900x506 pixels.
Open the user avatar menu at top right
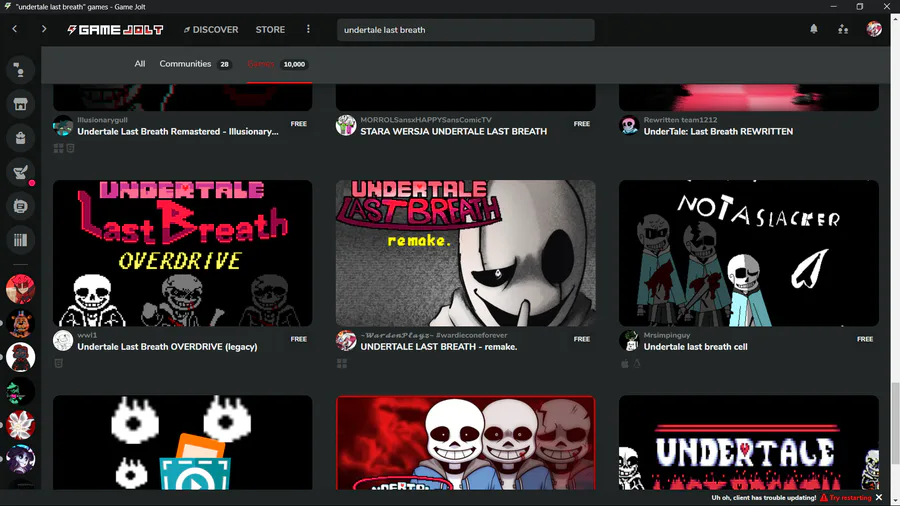[x=874, y=29]
